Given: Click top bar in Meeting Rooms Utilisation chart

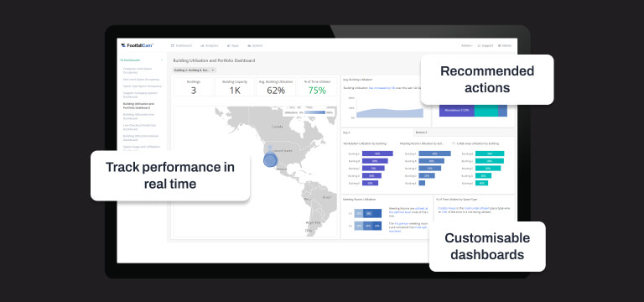Looking at the screenshot, I should (434, 154).
